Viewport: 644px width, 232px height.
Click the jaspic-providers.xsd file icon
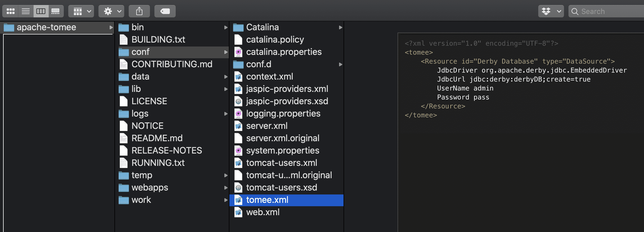point(238,101)
